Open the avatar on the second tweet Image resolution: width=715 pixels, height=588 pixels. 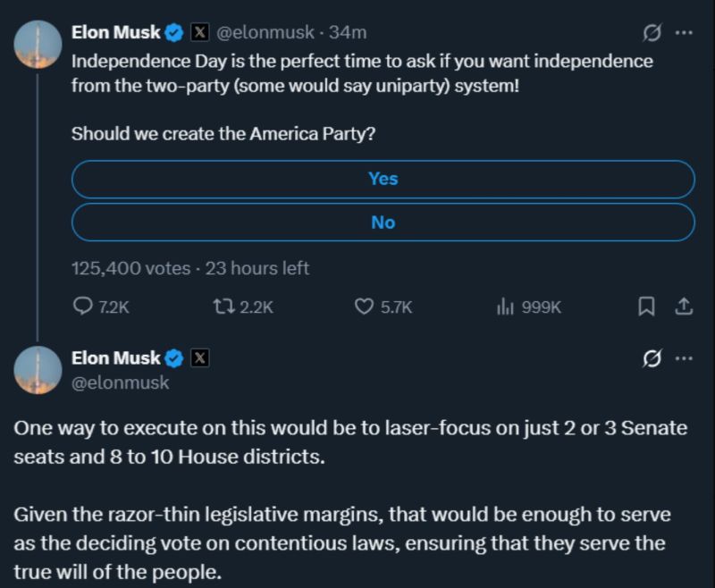coord(38,371)
